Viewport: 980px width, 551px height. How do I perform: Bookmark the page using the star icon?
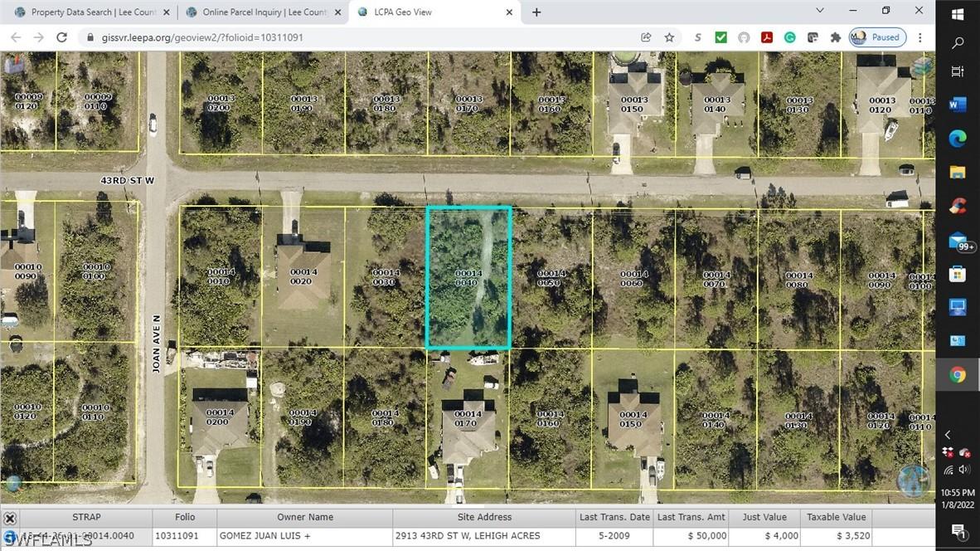668,37
